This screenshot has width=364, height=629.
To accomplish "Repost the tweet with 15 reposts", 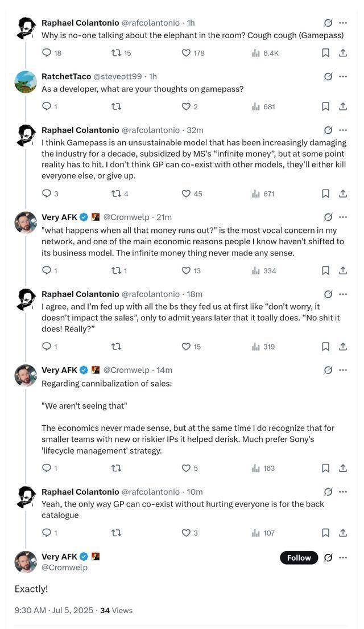I will (116, 53).
